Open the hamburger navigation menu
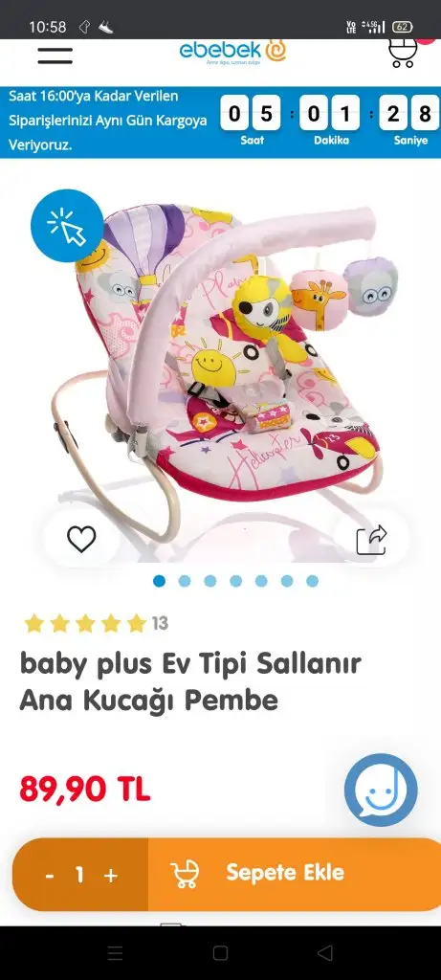Image resolution: width=441 pixels, height=980 pixels. (55, 55)
